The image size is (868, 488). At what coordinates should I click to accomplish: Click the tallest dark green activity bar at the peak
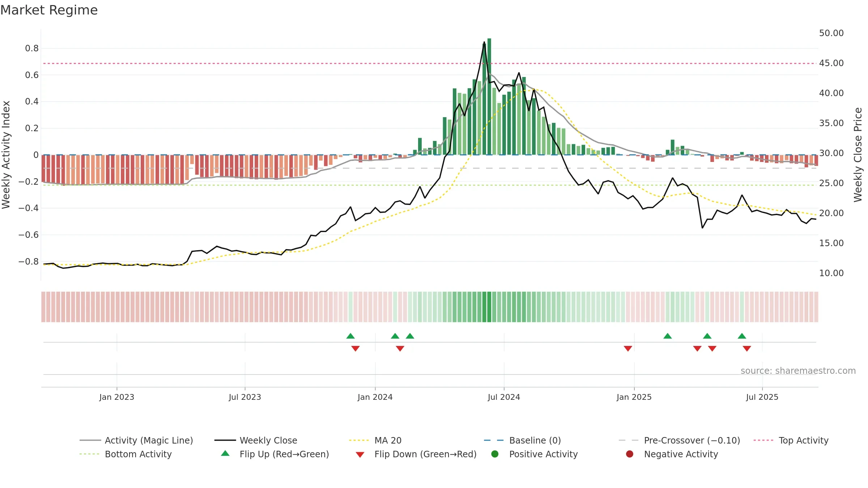coord(489,97)
